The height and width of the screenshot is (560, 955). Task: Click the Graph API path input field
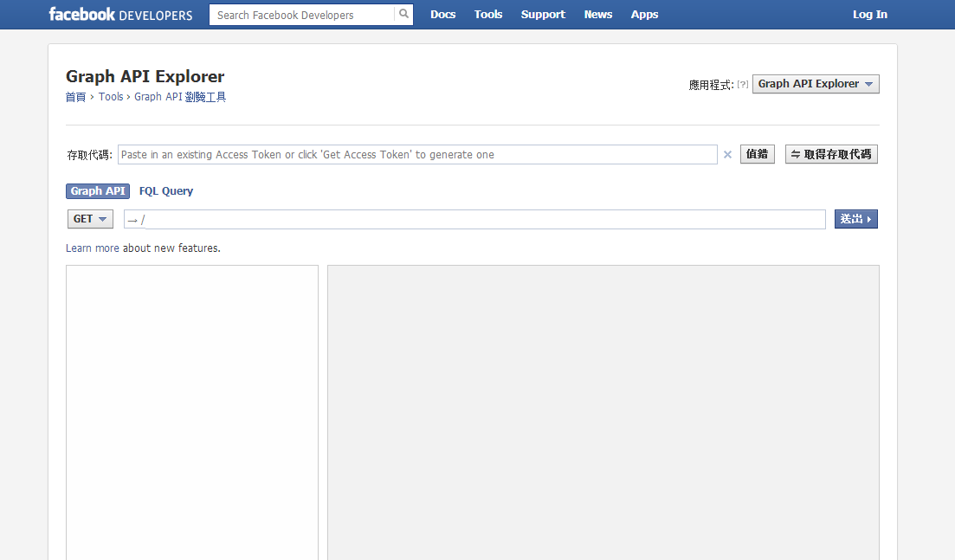pyautogui.click(x=474, y=219)
